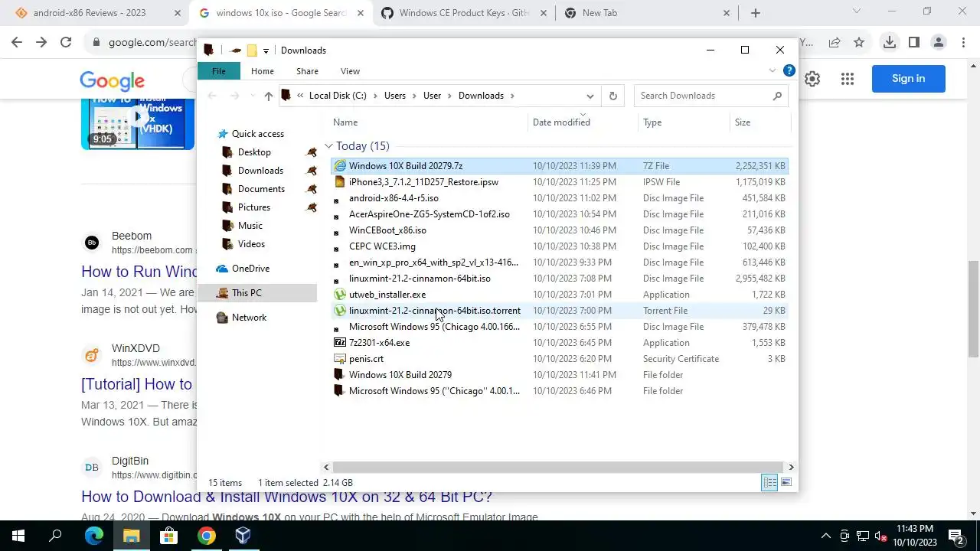Image resolution: width=980 pixels, height=551 pixels.
Task: Click Local Disk (C:) breadcrumb
Action: pos(338,96)
